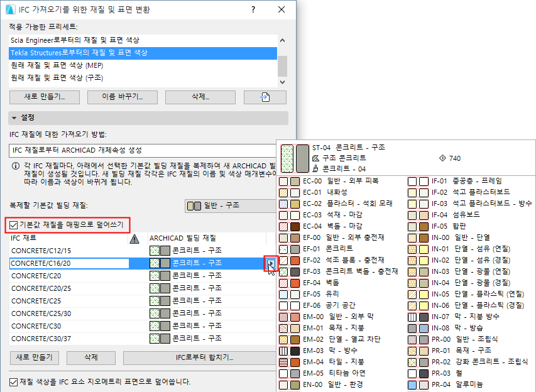Open the 복제할 기본값 빌딩 재질 dropdown
Viewport: 536px width, 392px height.
tap(230, 206)
